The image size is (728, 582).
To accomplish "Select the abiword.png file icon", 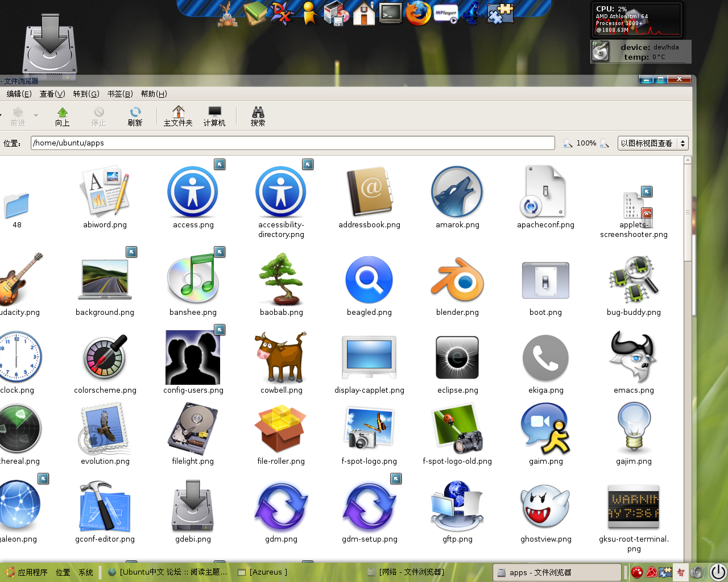I will tap(105, 192).
